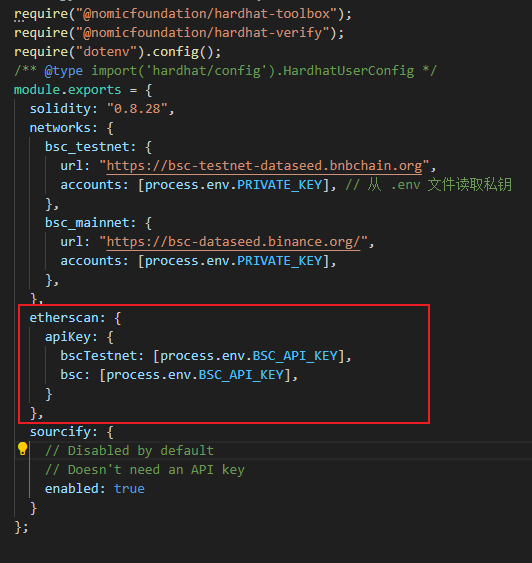Click the apiKey key

tap(67, 337)
